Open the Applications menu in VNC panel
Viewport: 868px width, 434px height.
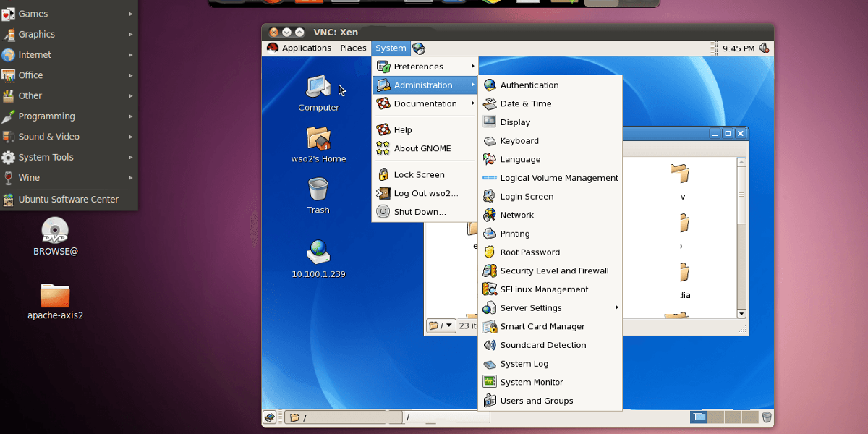coord(299,48)
